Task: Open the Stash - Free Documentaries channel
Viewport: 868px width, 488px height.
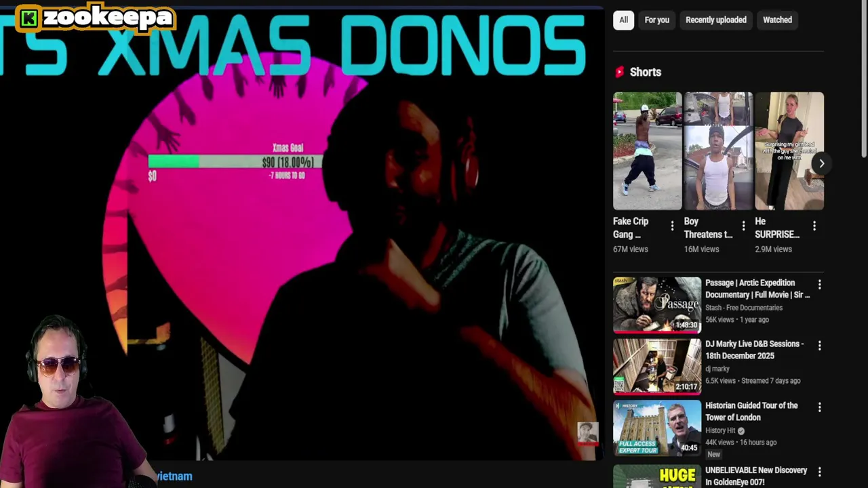Action: (744, 308)
